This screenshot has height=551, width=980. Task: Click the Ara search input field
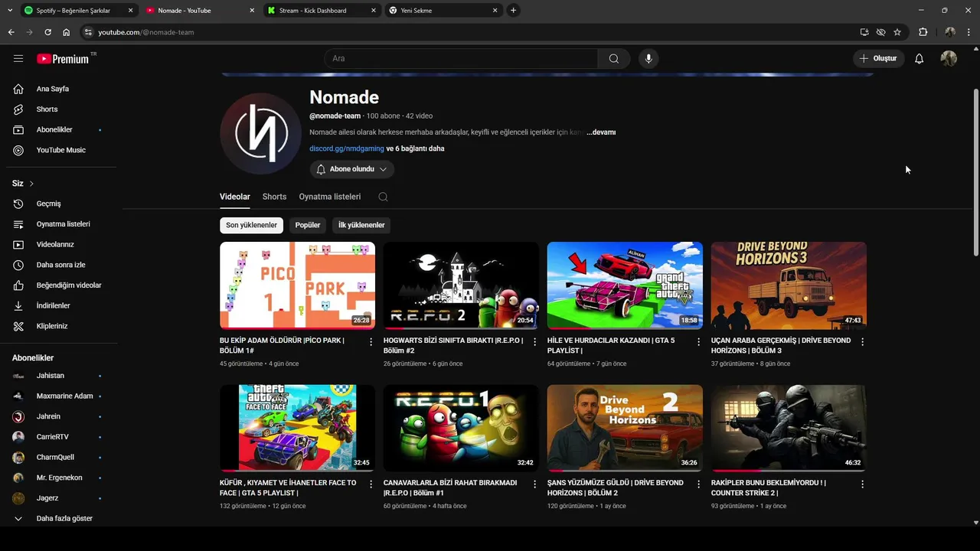461,59
